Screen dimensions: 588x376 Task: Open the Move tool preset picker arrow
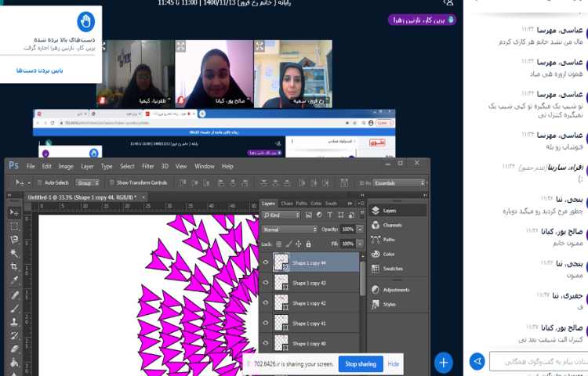point(29,183)
